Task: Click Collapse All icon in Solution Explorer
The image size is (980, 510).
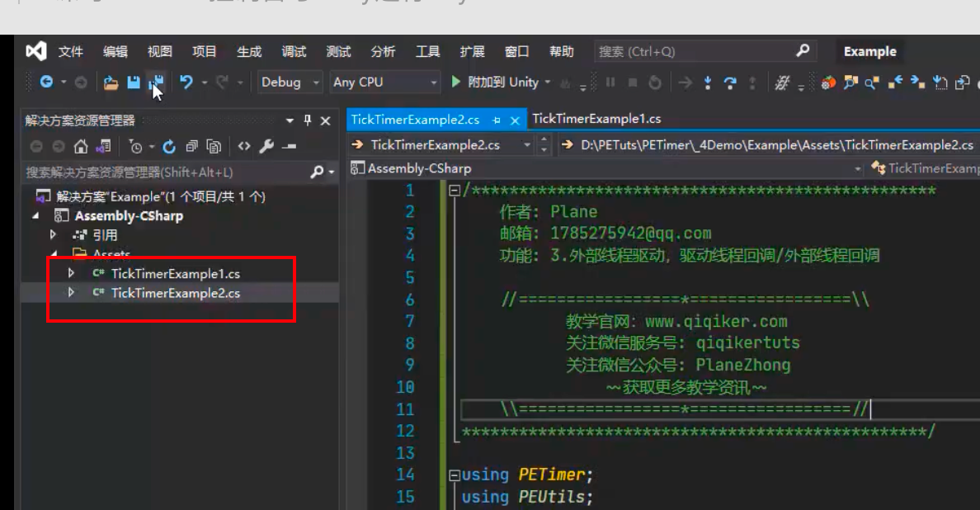Action: [x=191, y=146]
